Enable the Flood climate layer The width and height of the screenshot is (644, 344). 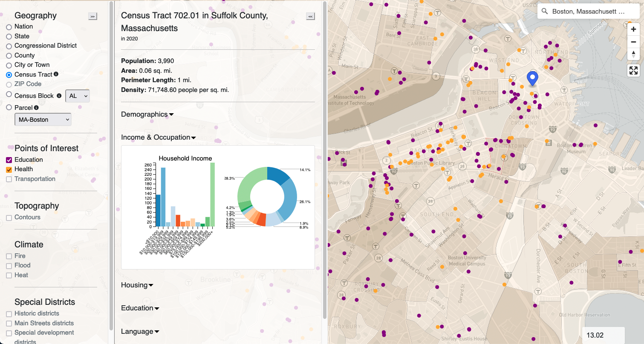tap(9, 266)
